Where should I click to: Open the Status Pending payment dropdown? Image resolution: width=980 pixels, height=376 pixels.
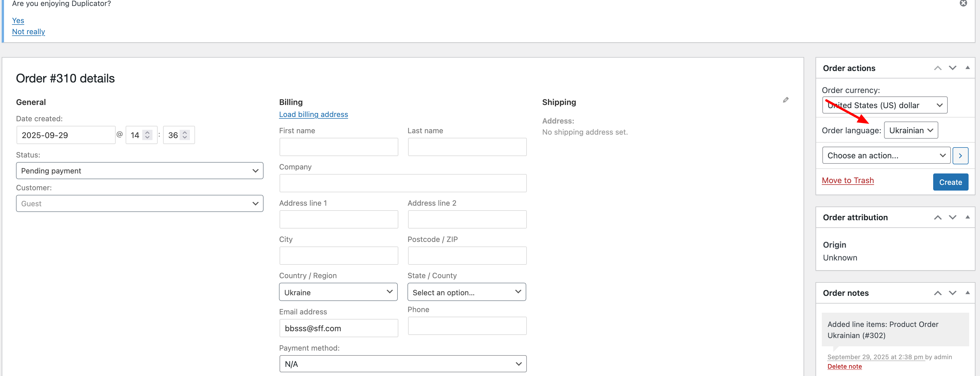coord(139,171)
